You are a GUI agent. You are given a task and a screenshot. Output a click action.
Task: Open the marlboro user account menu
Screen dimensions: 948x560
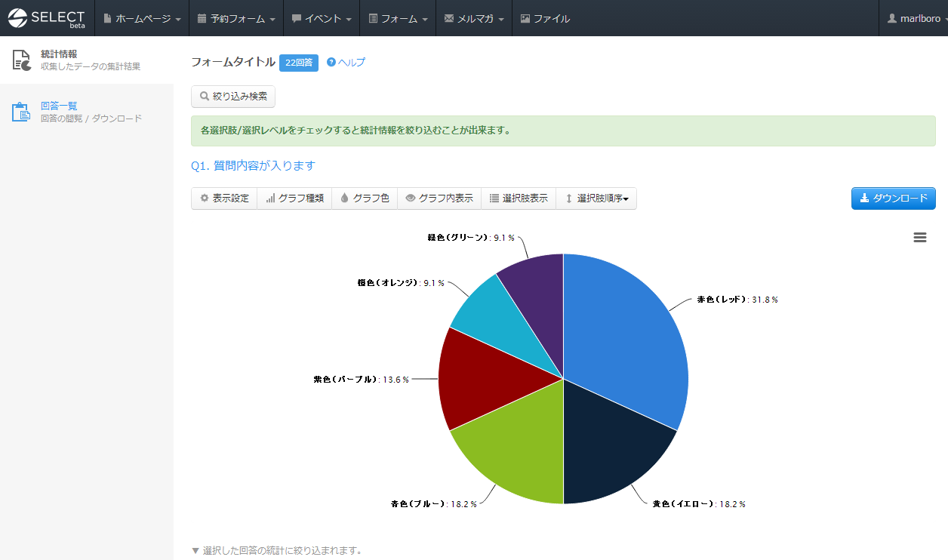coord(913,18)
